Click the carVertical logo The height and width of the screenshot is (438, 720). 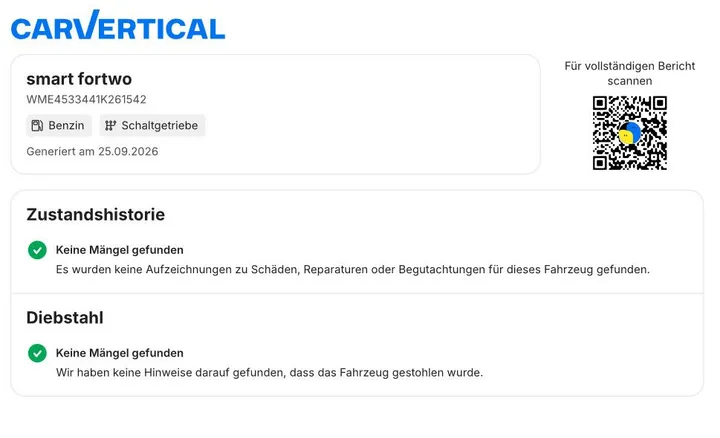[118, 25]
